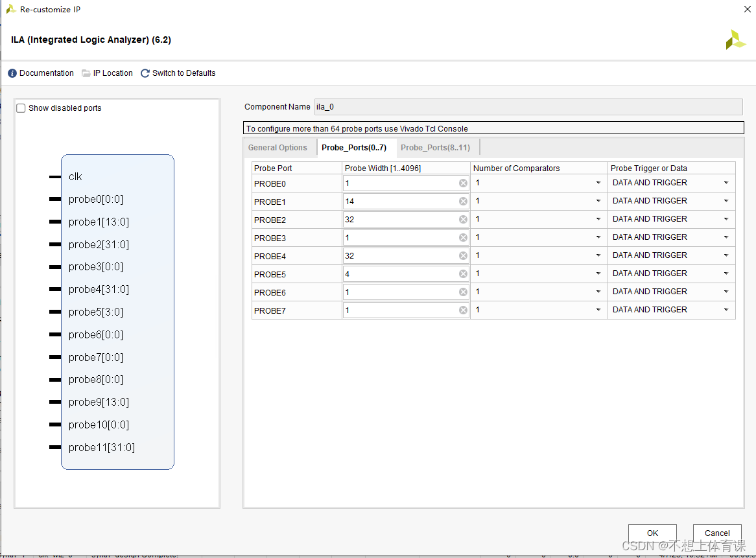Select probe0[0:0] port in the symbol
The height and width of the screenshot is (558, 756).
click(96, 200)
